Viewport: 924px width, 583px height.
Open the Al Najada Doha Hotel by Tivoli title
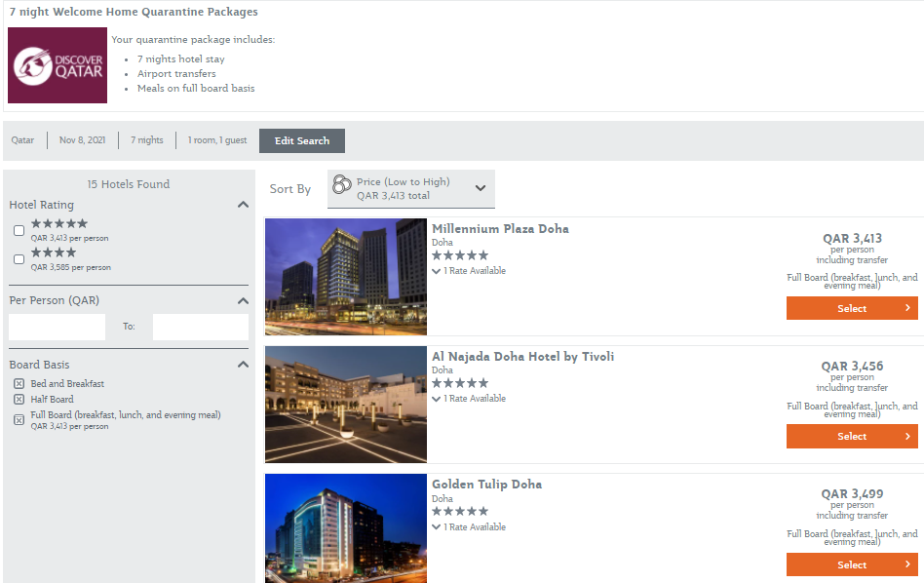click(522, 357)
